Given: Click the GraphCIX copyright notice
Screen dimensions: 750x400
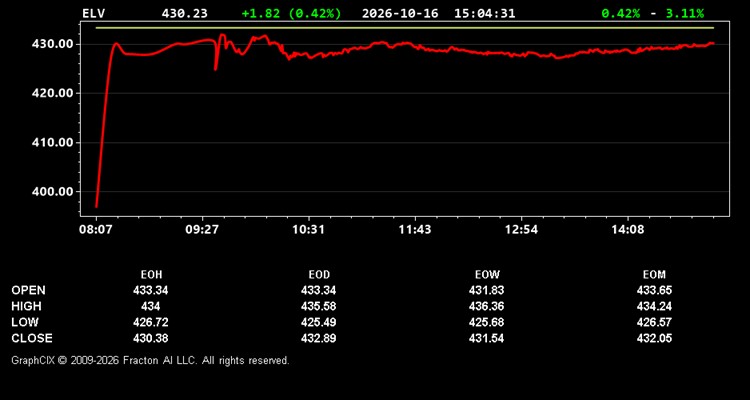Looking at the screenshot, I should click(150, 360).
